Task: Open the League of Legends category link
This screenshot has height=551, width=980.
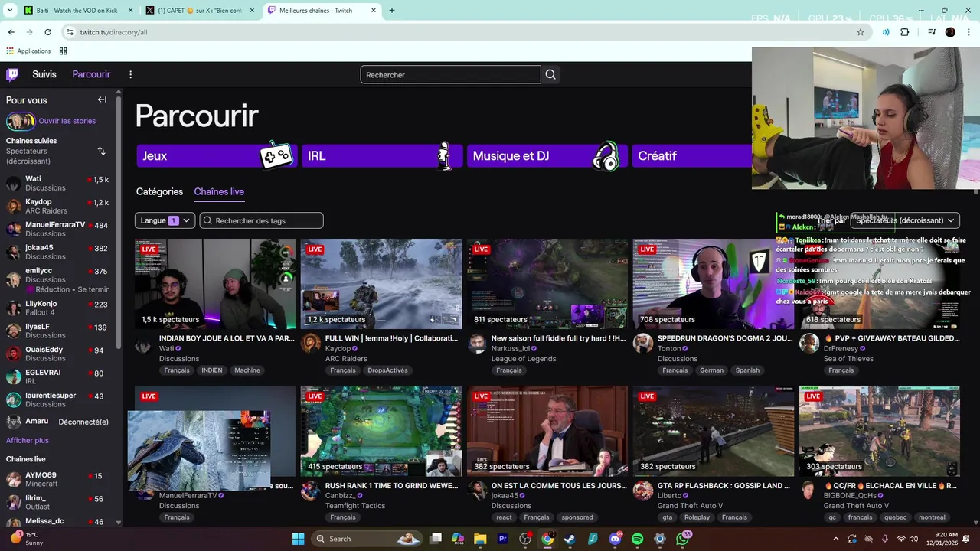Action: (524, 359)
